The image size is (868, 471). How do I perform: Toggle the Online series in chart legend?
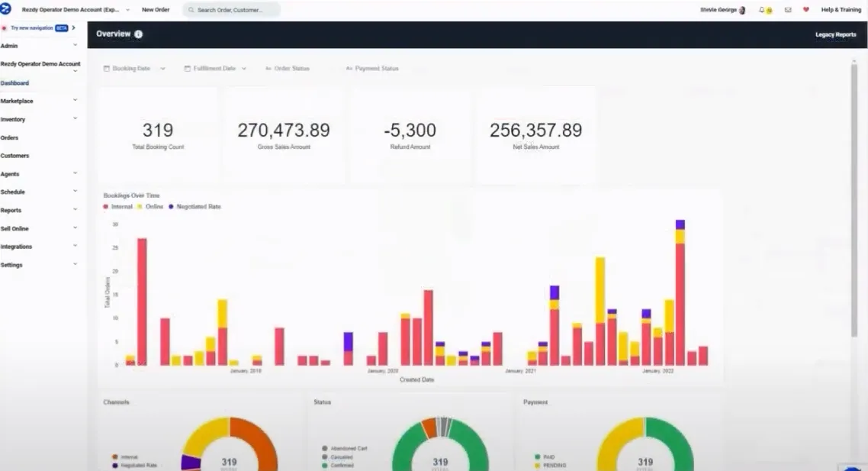(150, 207)
